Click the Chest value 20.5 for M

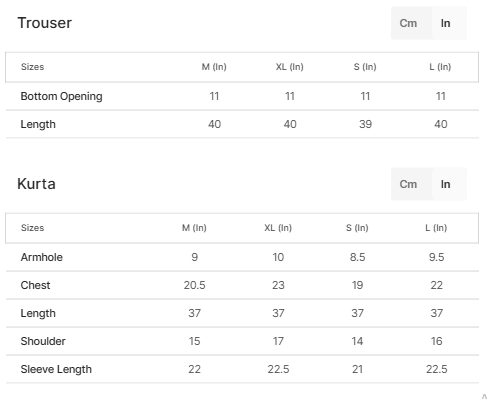point(194,285)
